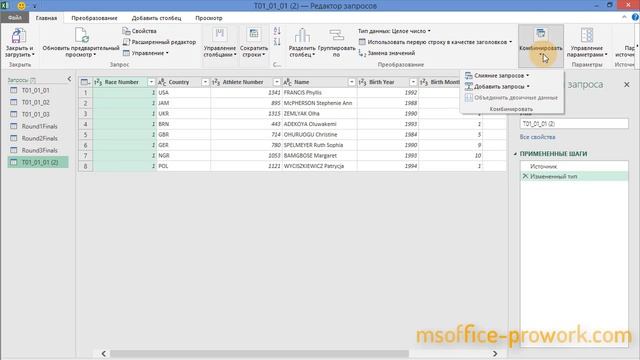Switch to Преобразование tab
640x360 pixels.
click(94, 18)
